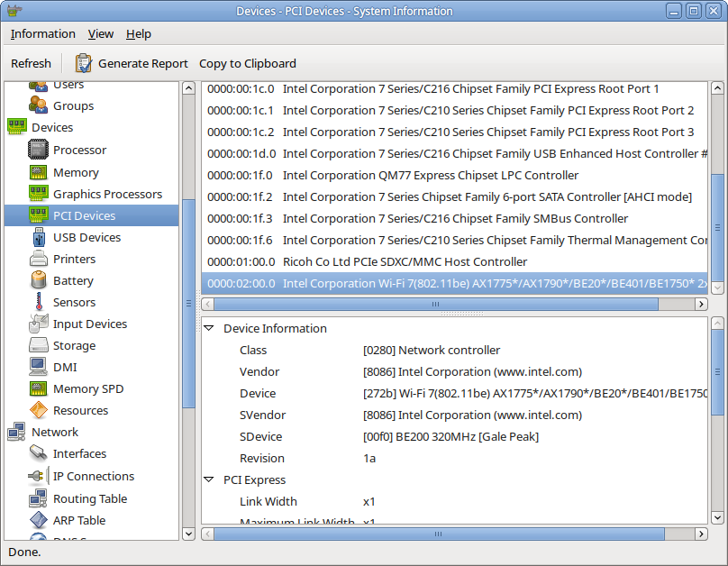
Task: Click the details pane horizontal scrollbar thumb
Action: 439,534
